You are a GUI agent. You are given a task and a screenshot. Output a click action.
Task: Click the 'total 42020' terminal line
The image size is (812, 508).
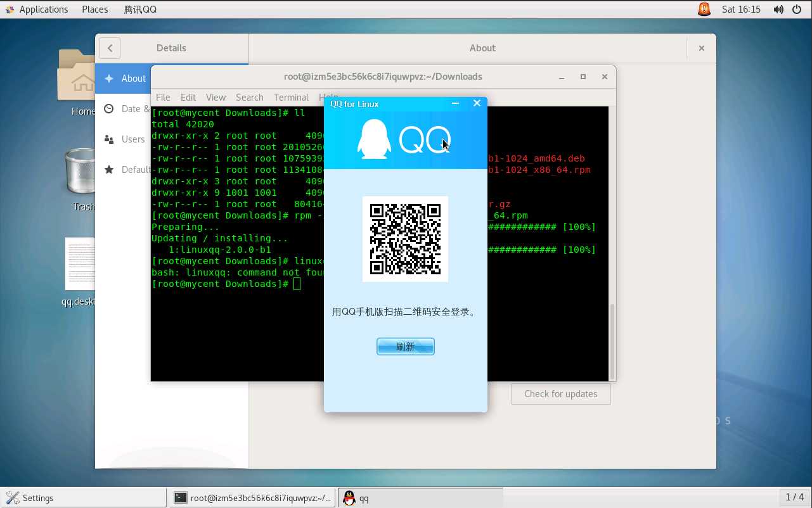(183, 124)
